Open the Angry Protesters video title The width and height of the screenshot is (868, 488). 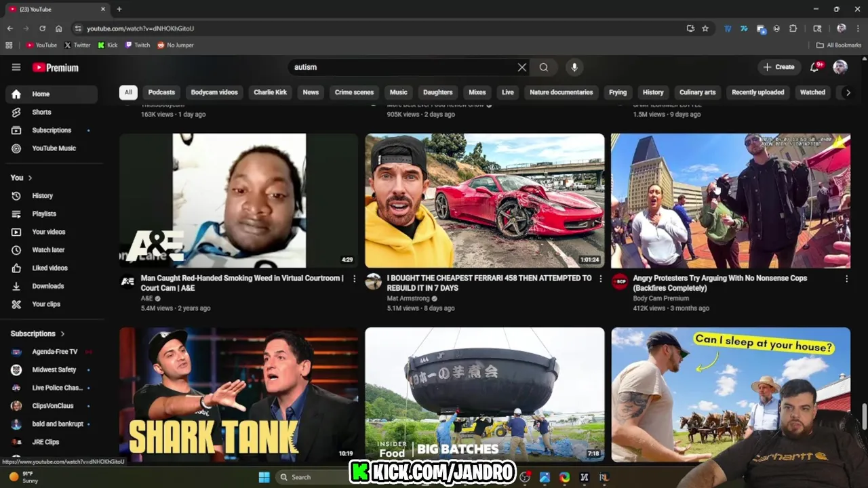pos(720,283)
